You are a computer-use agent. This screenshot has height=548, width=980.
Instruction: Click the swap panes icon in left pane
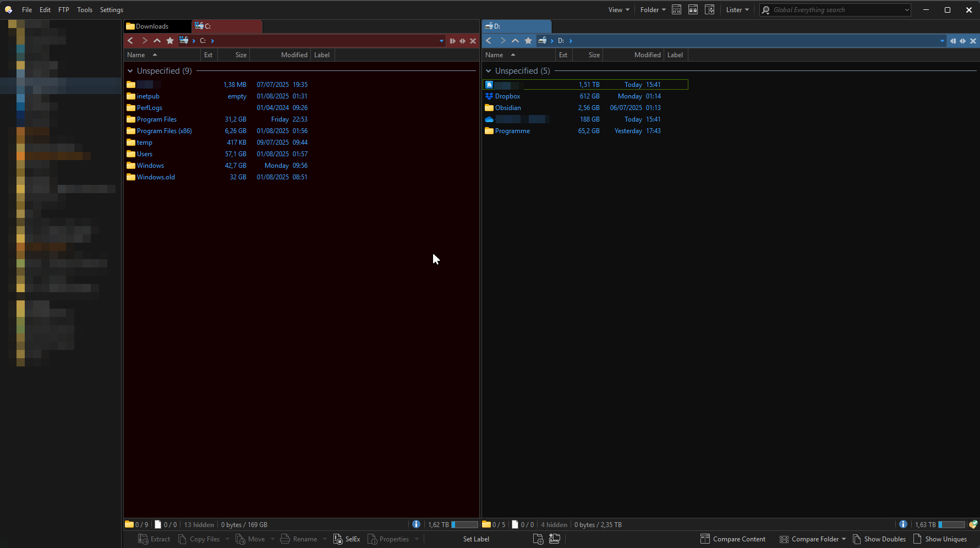462,41
